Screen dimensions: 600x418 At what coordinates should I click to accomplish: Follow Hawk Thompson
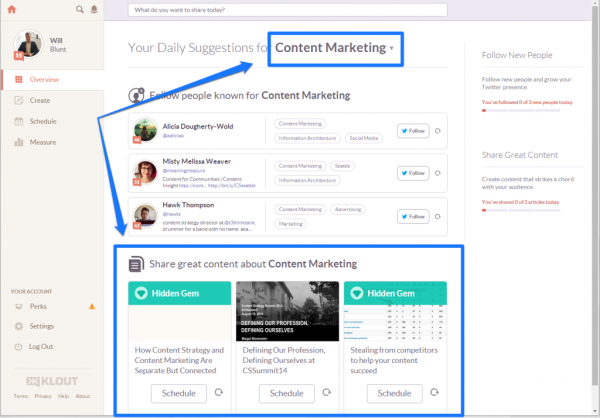[413, 217]
